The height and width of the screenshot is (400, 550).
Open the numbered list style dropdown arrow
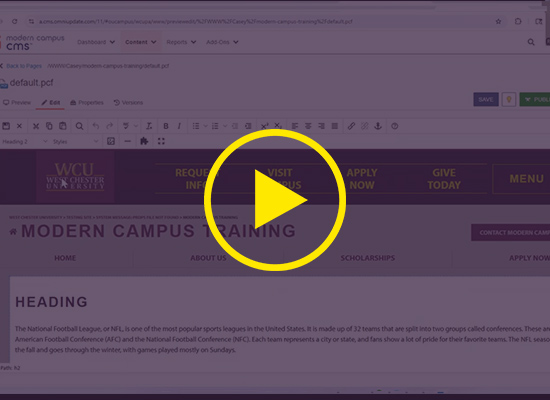(x=225, y=126)
